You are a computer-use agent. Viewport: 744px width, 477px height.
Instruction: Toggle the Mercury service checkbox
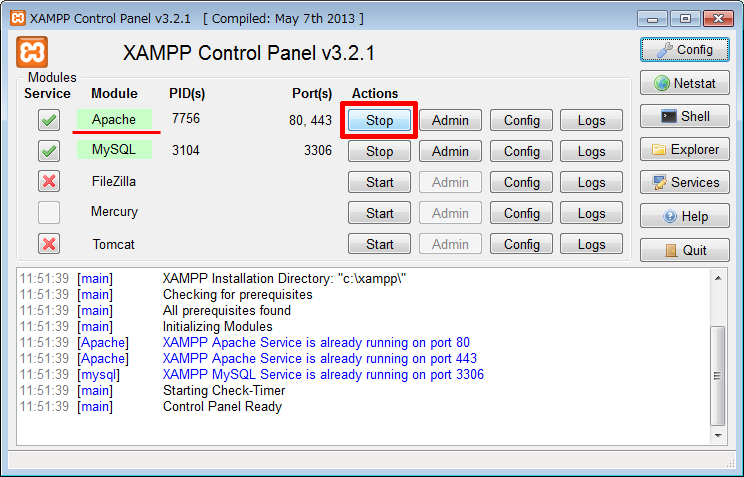pos(49,212)
